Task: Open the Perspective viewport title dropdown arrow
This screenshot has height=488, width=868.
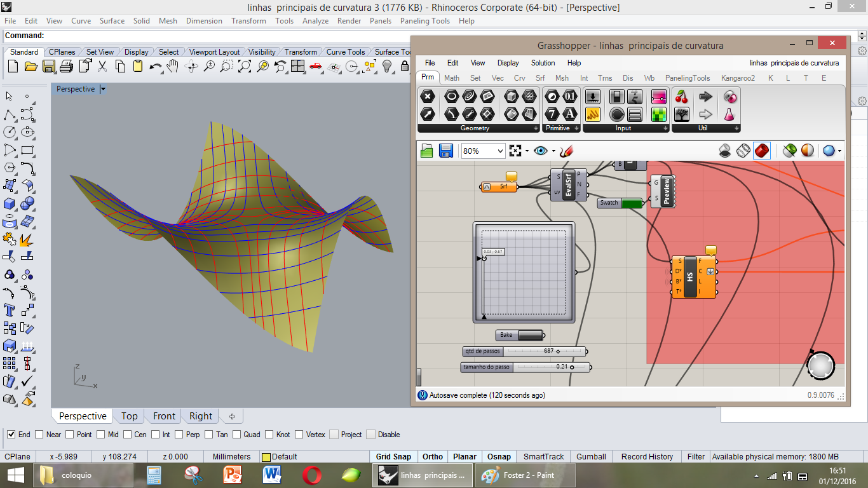Action: coord(103,89)
